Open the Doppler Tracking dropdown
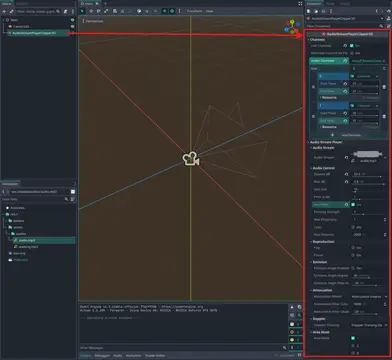This screenshot has width=392, height=360. 369,325
